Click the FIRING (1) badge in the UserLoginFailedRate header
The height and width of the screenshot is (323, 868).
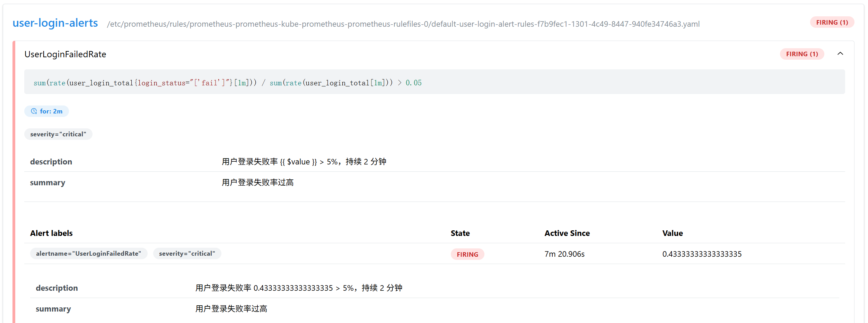801,54
